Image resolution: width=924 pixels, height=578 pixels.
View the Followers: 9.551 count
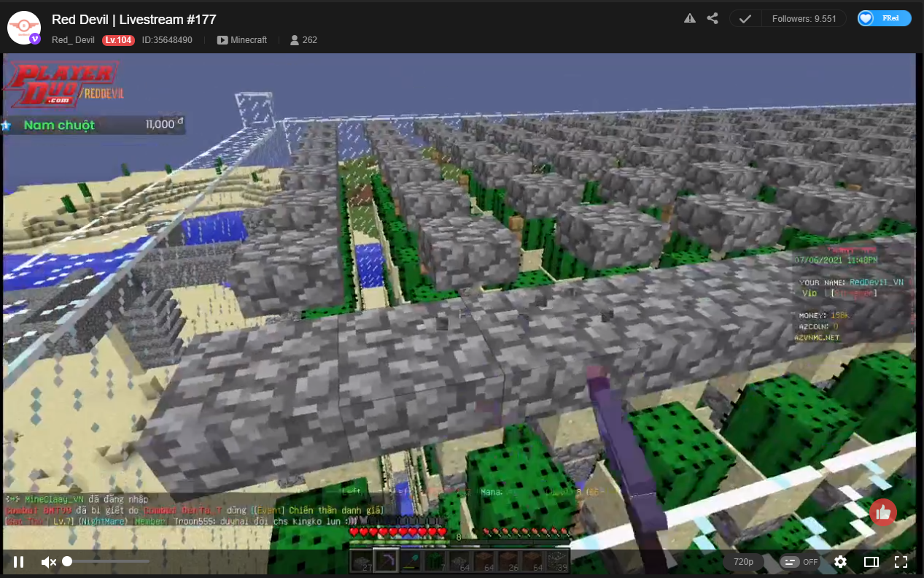(804, 19)
